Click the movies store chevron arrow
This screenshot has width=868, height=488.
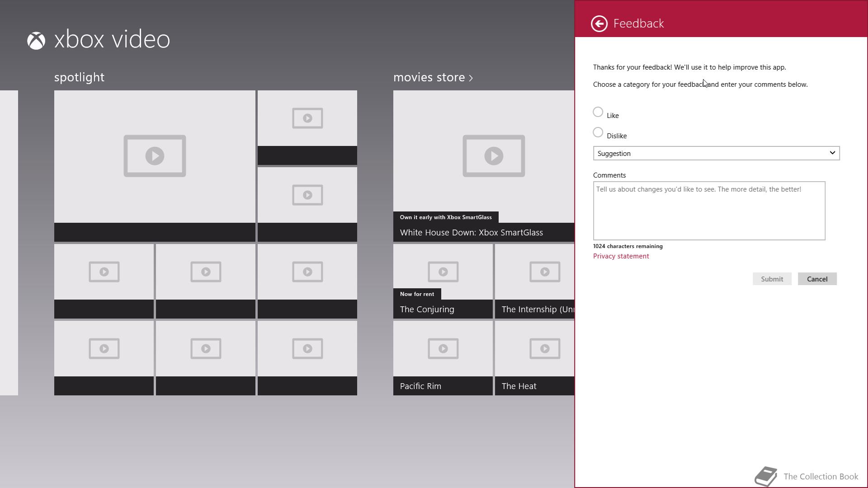click(x=471, y=78)
